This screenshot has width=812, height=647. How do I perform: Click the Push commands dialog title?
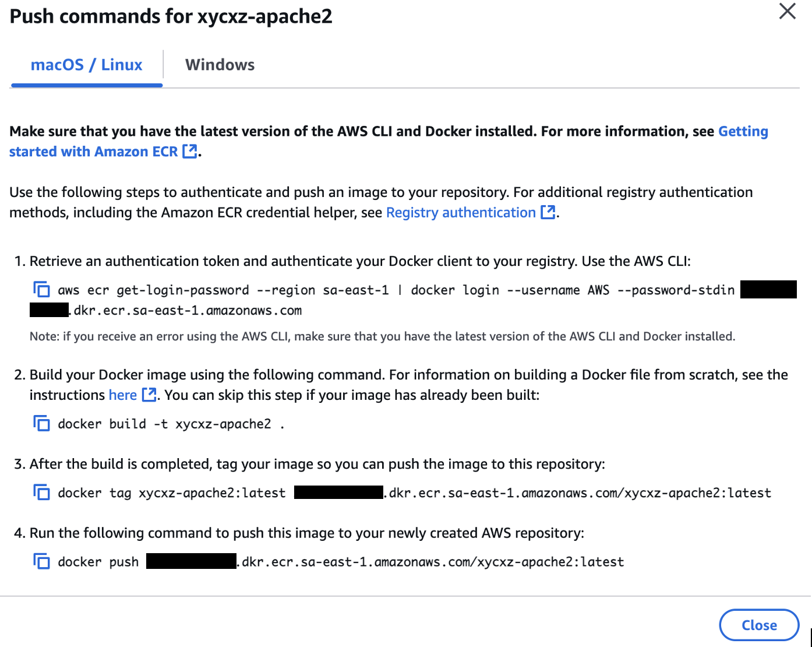(x=170, y=16)
